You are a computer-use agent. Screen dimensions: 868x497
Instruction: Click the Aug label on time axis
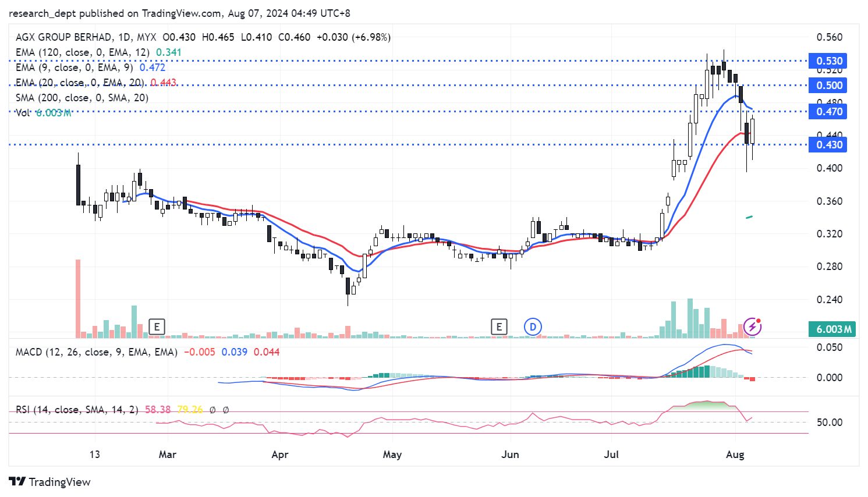(x=735, y=455)
